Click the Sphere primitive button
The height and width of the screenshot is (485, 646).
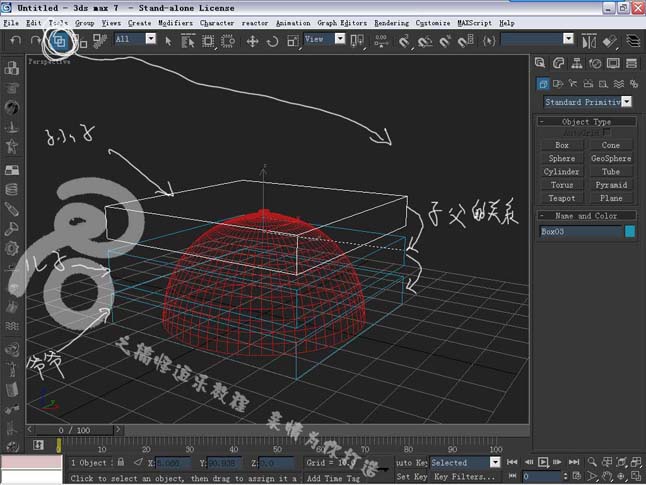point(562,158)
